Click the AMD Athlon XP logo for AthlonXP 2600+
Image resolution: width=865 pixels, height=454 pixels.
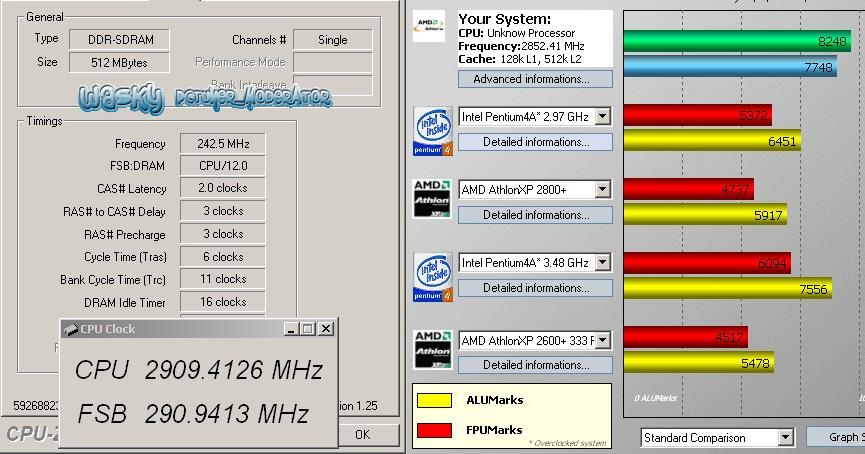point(433,350)
